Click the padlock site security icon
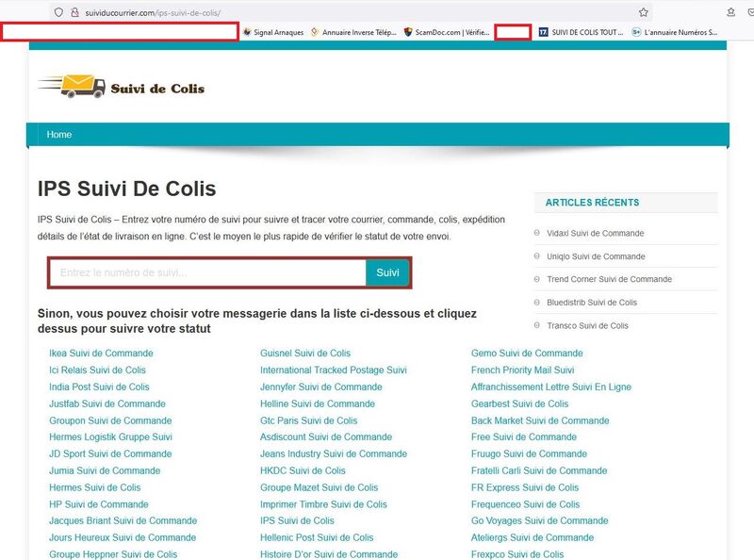Screen dimensions: 754x560 (x=74, y=12)
